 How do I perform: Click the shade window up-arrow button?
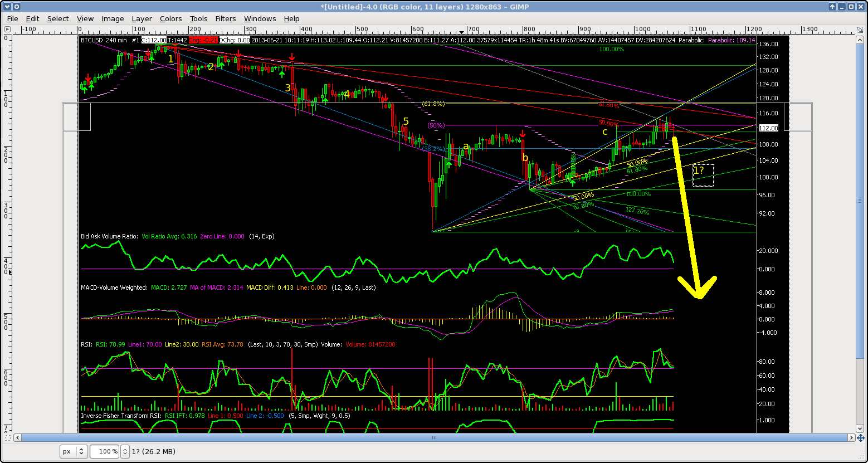click(832, 7)
